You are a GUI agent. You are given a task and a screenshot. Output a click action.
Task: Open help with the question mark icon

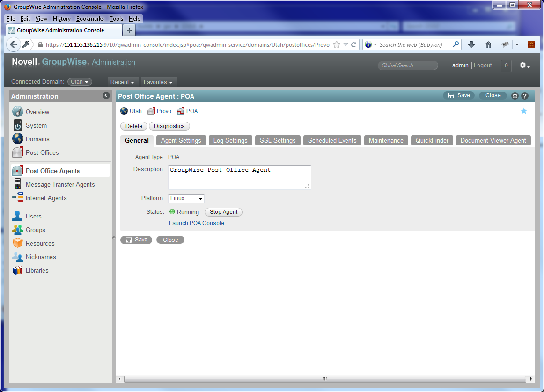(525, 96)
